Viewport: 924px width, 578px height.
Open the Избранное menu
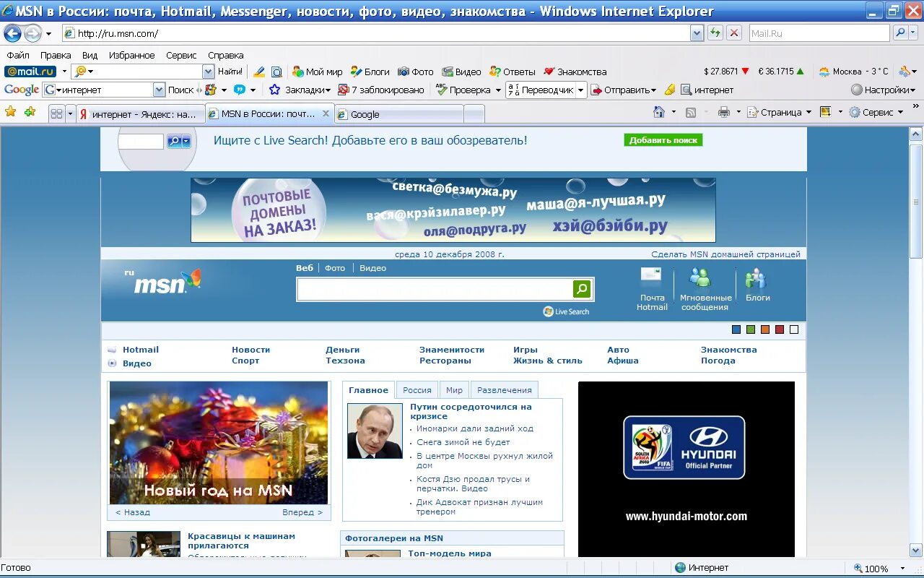[x=131, y=55]
